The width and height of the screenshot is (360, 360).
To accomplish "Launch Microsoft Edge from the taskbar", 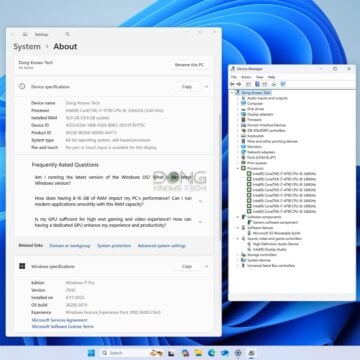I will pos(211,353).
